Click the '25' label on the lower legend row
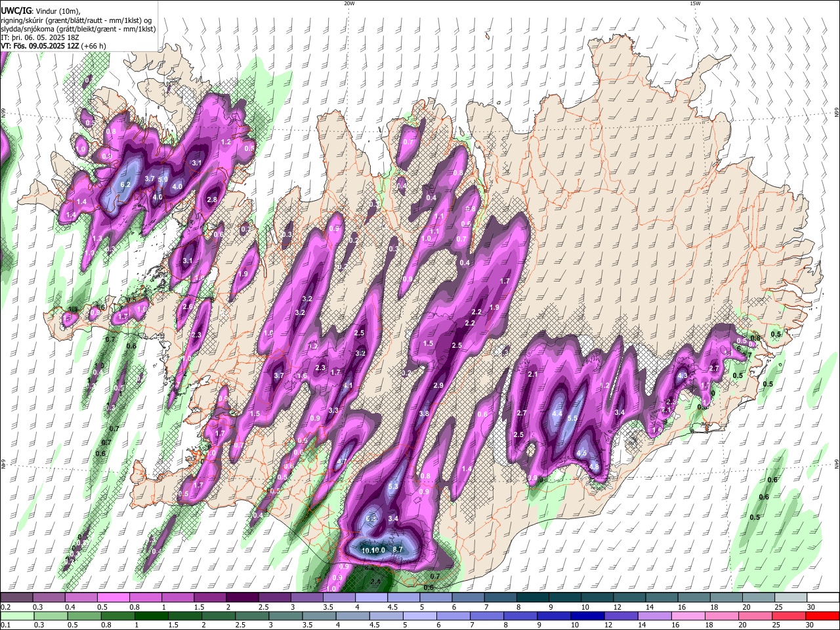The image size is (840, 630). click(777, 625)
